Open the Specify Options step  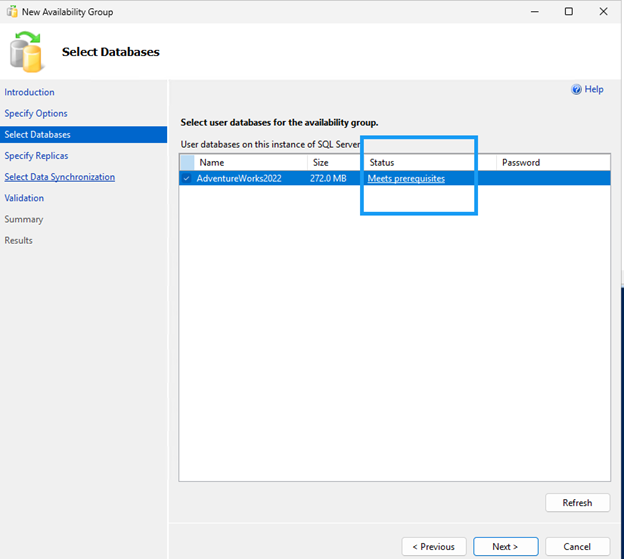pyautogui.click(x=36, y=113)
